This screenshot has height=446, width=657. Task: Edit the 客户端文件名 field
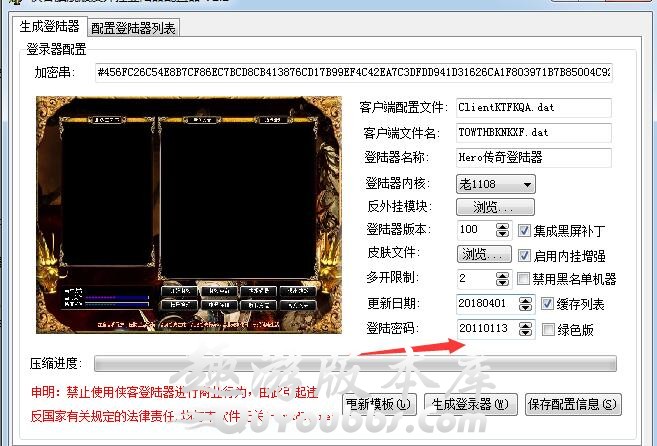pyautogui.click(x=534, y=133)
